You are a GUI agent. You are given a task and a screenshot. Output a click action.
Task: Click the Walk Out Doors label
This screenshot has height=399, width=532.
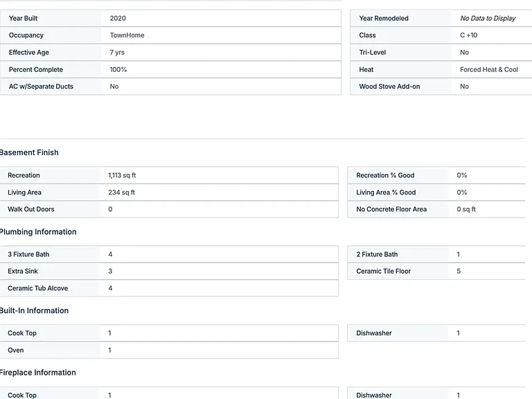pyautogui.click(x=31, y=209)
